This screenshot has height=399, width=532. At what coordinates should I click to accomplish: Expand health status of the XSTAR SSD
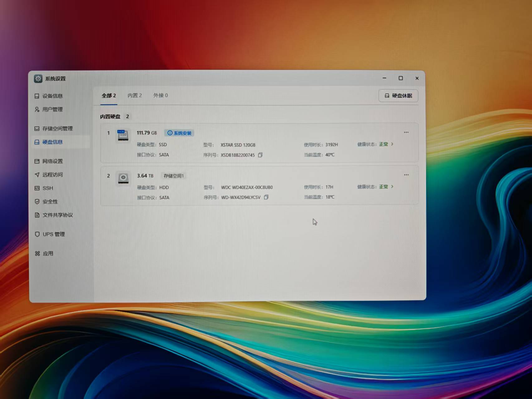pyautogui.click(x=392, y=144)
